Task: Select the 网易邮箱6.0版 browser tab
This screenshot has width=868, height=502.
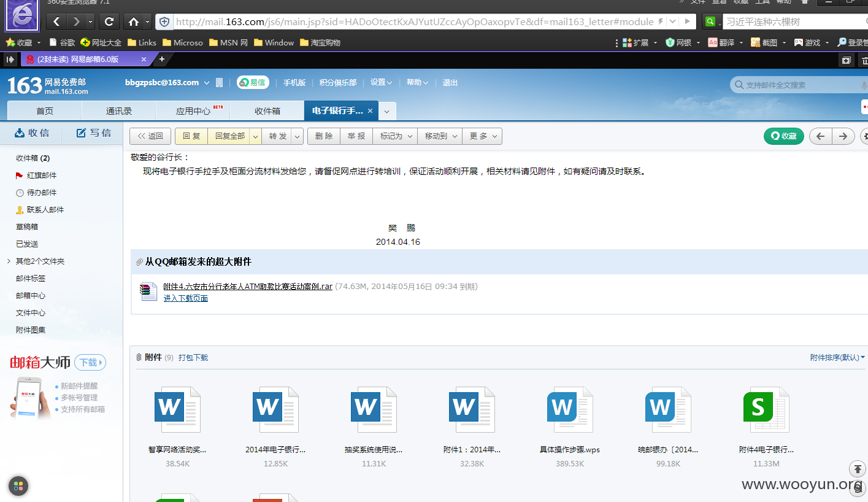Action: point(85,60)
